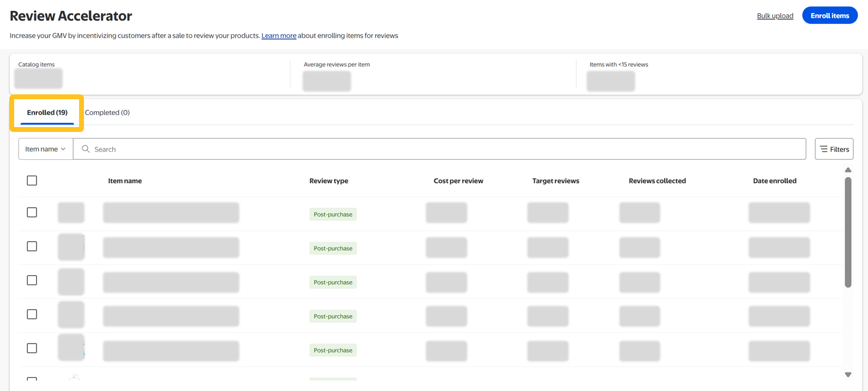Open the third row's product thumbnail
This screenshot has width=868, height=391.
[x=71, y=281]
